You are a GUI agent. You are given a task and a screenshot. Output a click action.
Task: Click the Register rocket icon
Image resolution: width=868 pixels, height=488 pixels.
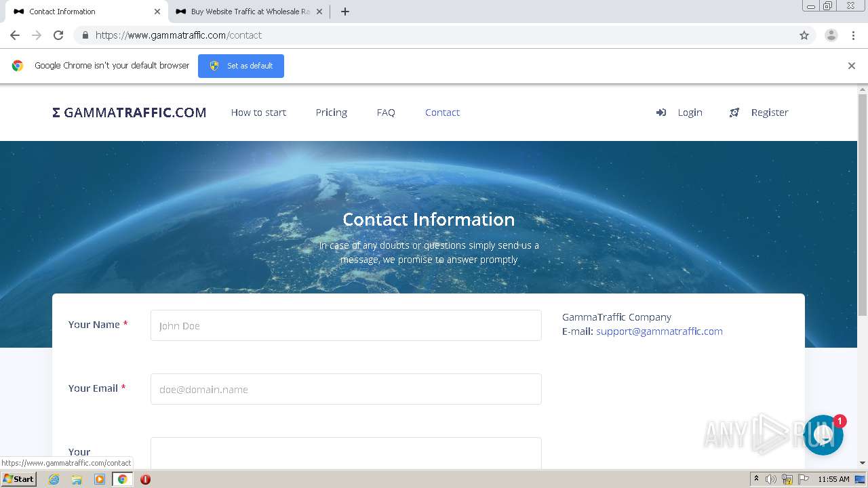[x=734, y=113]
